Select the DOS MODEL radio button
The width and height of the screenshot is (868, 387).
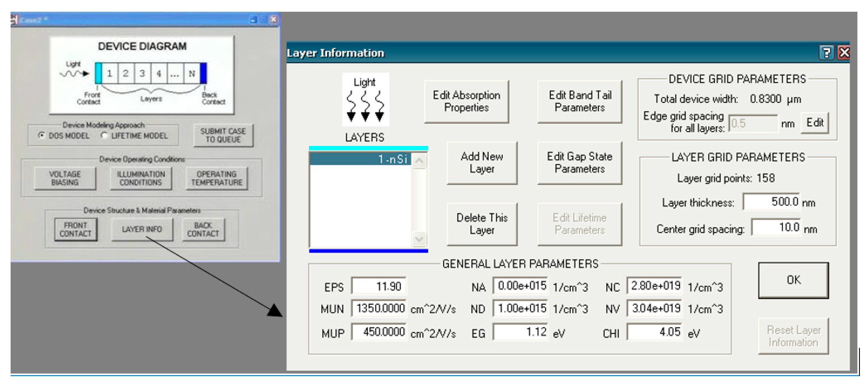coord(41,135)
